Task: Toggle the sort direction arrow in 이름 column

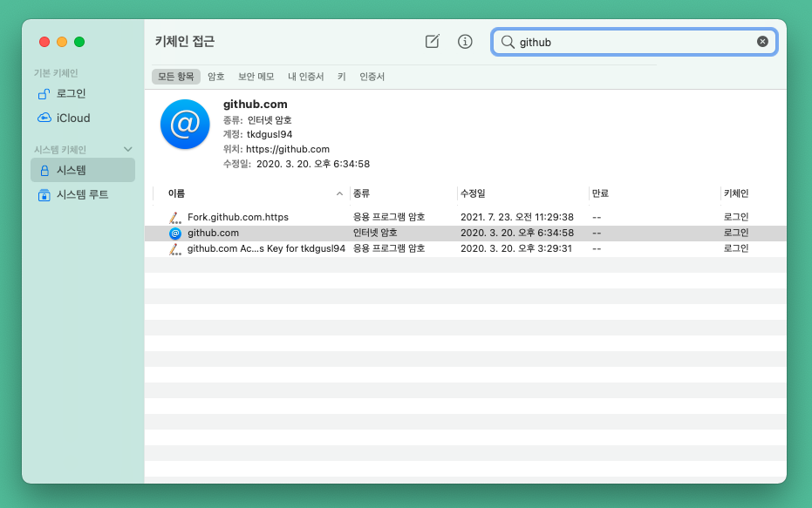Action: point(340,193)
